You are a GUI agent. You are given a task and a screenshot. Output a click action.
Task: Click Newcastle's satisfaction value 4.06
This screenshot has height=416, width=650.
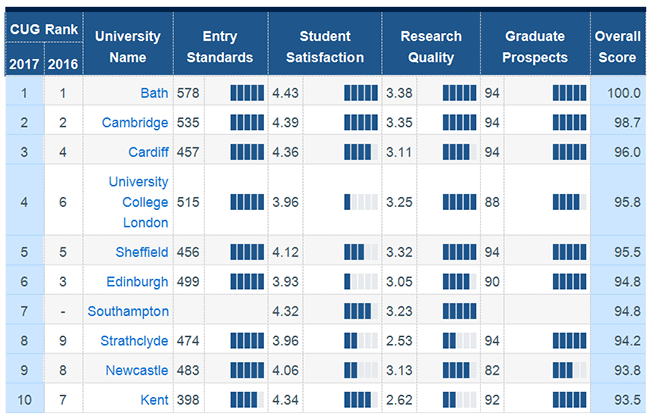click(285, 370)
